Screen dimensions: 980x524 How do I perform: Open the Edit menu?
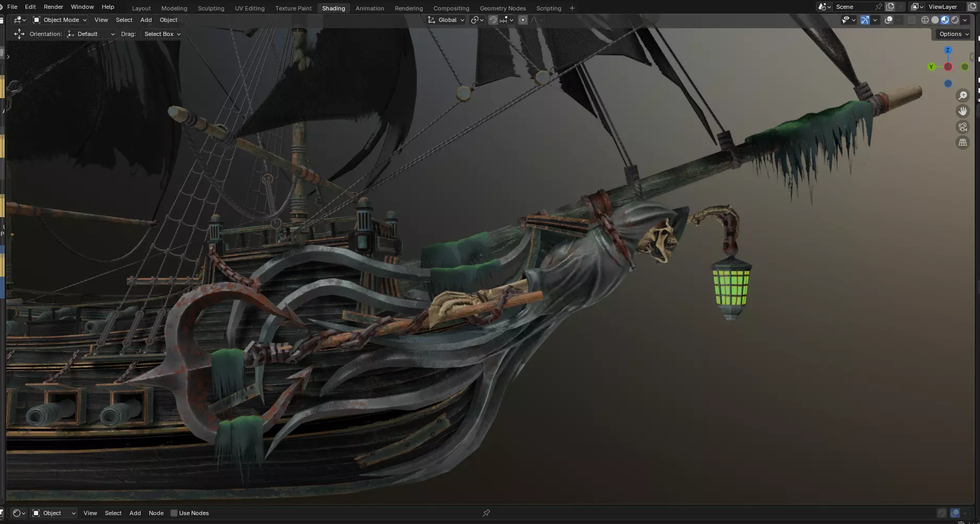click(30, 7)
